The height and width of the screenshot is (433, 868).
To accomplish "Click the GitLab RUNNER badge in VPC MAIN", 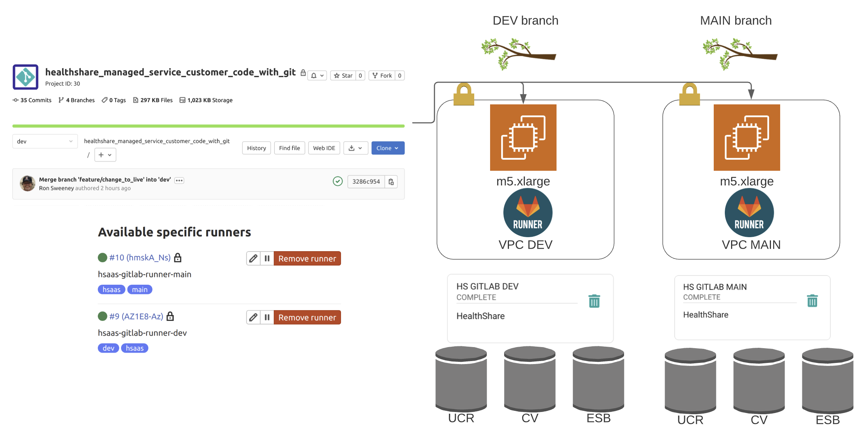I will click(x=749, y=213).
